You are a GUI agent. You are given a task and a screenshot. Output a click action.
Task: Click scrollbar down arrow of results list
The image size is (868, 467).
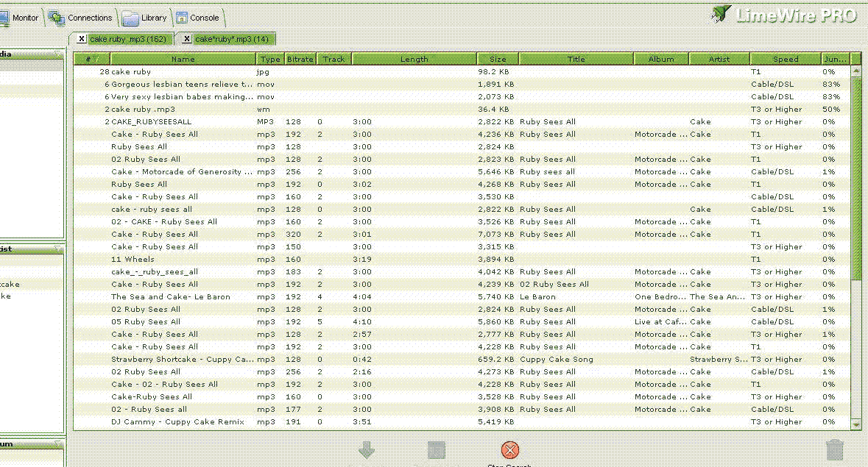pyautogui.click(x=855, y=424)
